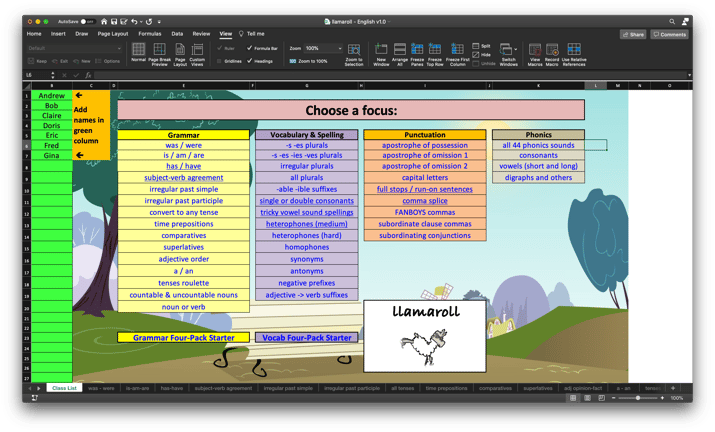Image resolution: width=715 pixels, height=432 pixels.
Task: Switch to the subject-verb agreement sheet tab
Action: 223,388
